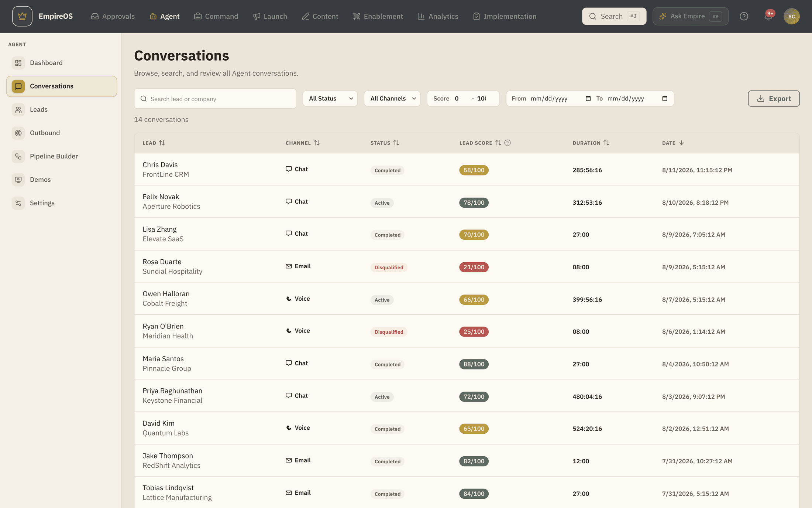Click Email icon in Rosa Duarte row

pyautogui.click(x=289, y=266)
